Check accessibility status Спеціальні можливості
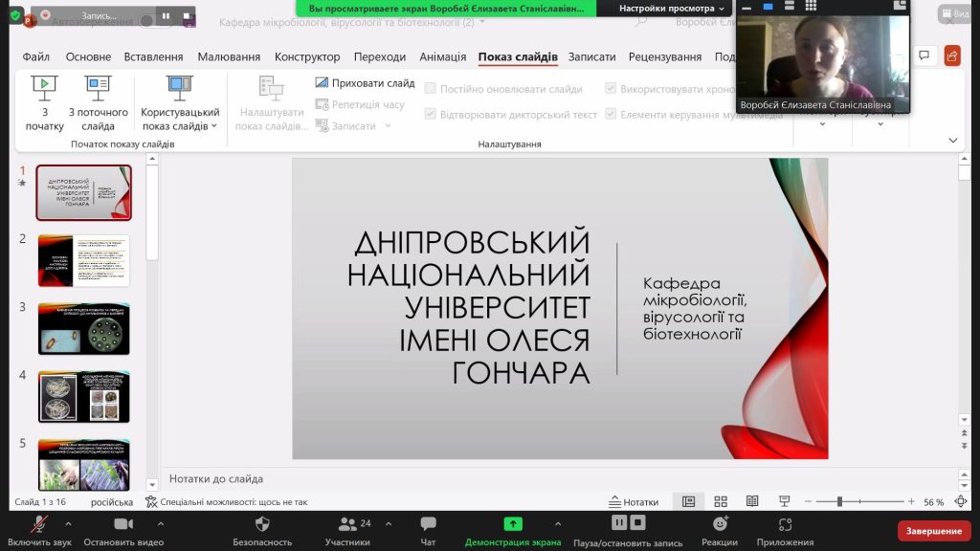The image size is (980, 551). coord(226,501)
